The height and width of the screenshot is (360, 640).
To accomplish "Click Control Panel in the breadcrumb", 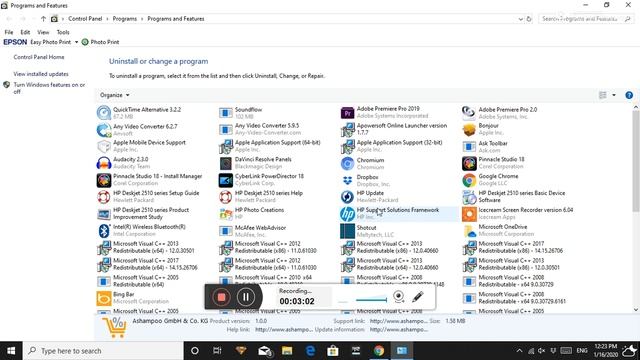I will tap(85, 19).
